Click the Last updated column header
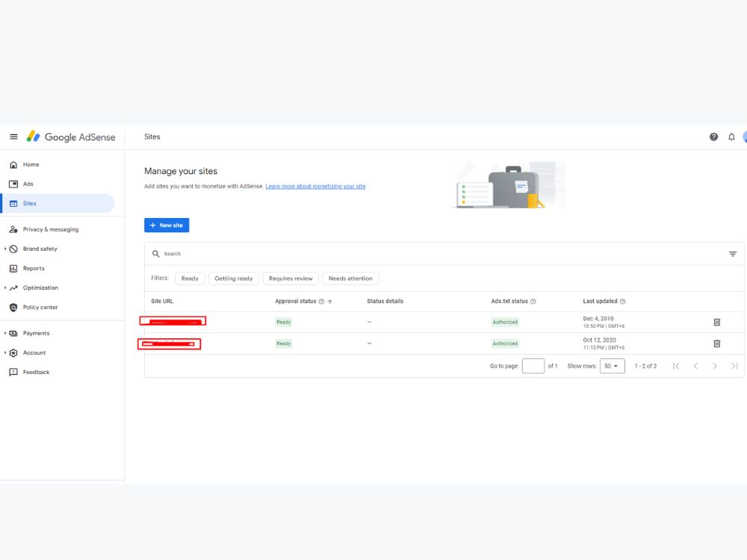The width and height of the screenshot is (747, 560). coord(600,302)
